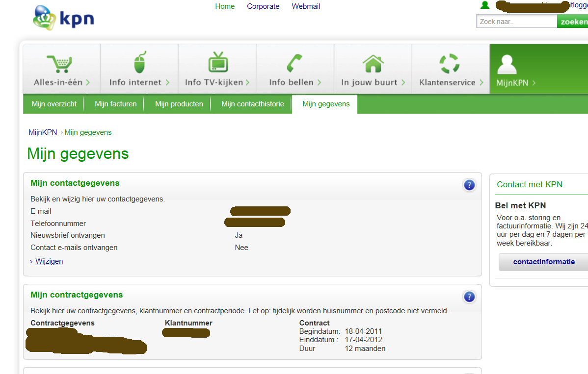This screenshot has height=374, width=588.
Task: Click the Info bellen phone icon
Action: [295, 63]
